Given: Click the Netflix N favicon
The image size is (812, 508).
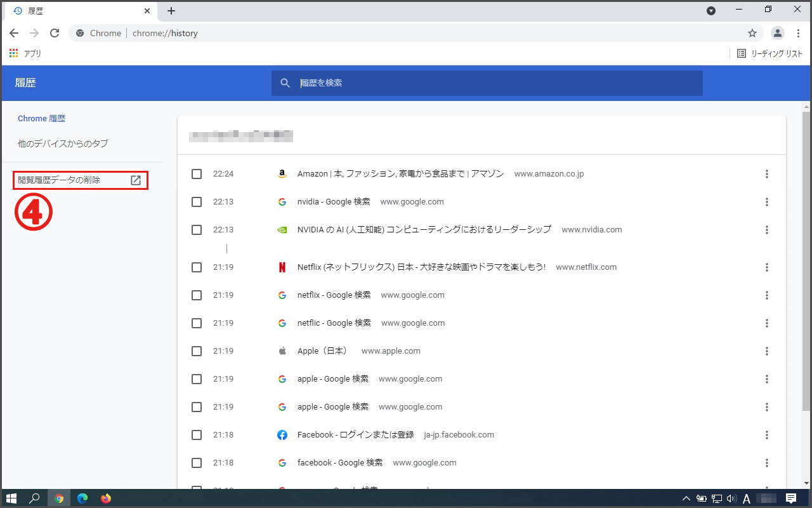Looking at the screenshot, I should tap(282, 267).
